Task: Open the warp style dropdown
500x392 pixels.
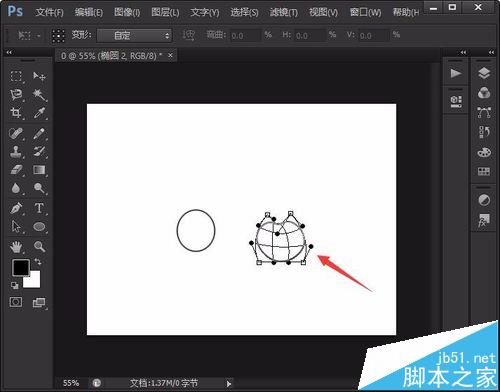Action: [x=134, y=35]
